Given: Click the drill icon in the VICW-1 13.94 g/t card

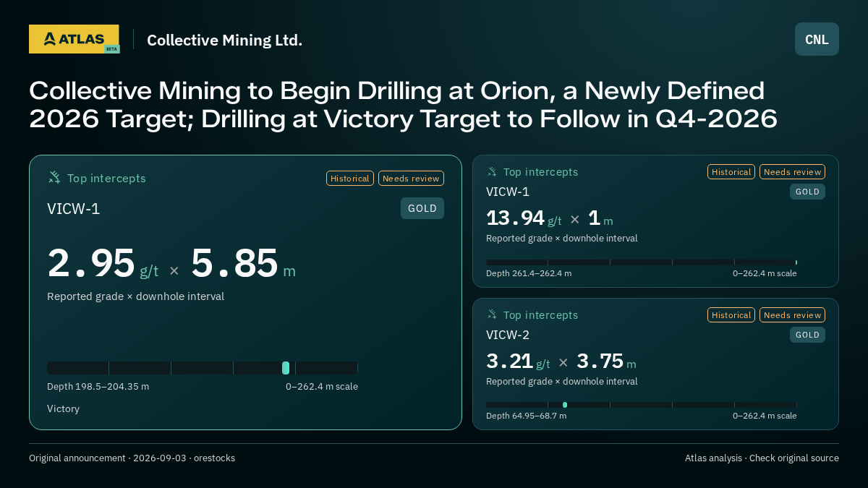Looking at the screenshot, I should (492, 171).
